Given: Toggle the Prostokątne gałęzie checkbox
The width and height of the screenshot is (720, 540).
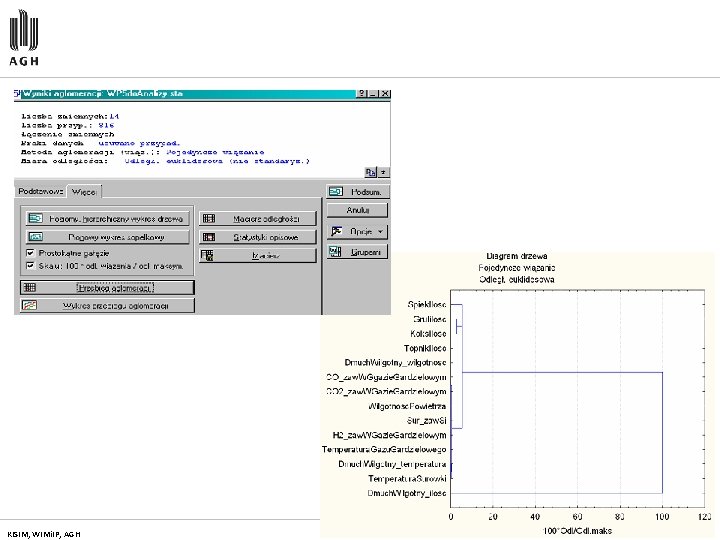Looking at the screenshot, I should (x=30, y=253).
